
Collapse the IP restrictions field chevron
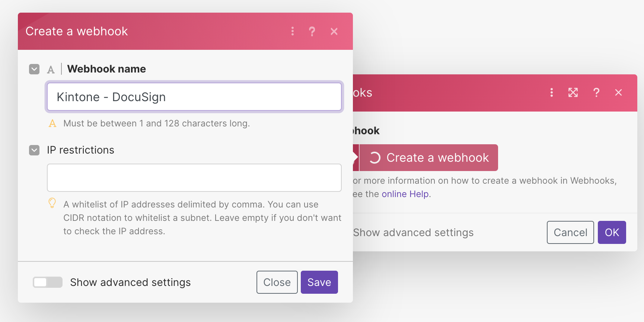point(34,150)
